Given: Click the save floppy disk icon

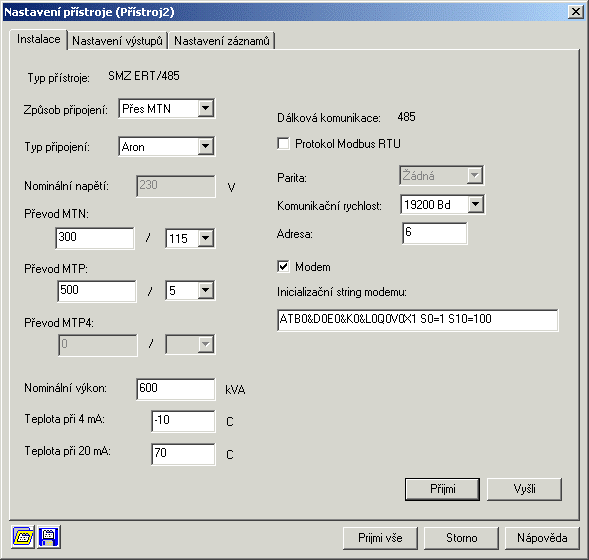Looking at the screenshot, I should tap(48, 537).
